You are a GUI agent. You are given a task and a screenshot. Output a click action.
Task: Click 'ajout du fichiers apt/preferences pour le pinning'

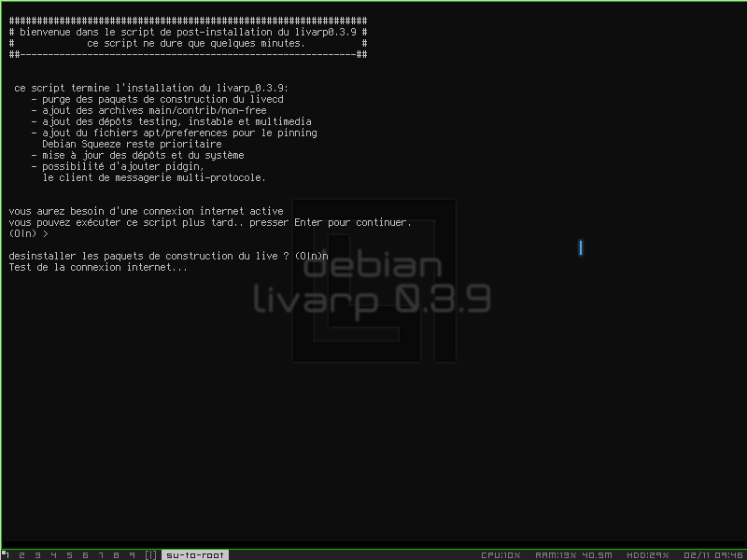point(179,133)
